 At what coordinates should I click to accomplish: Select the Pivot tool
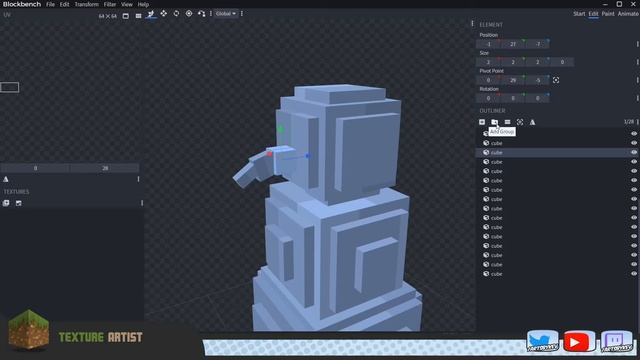coord(189,13)
